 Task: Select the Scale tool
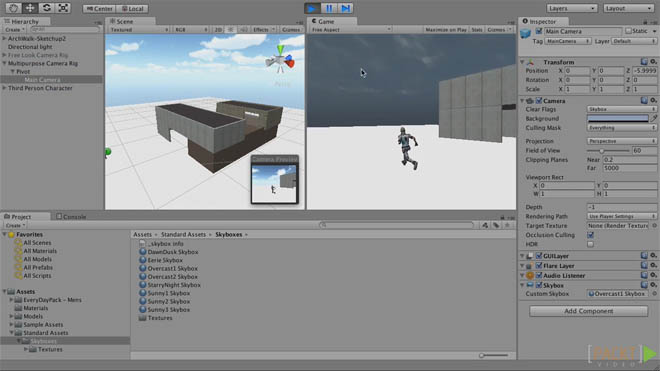click(x=63, y=8)
